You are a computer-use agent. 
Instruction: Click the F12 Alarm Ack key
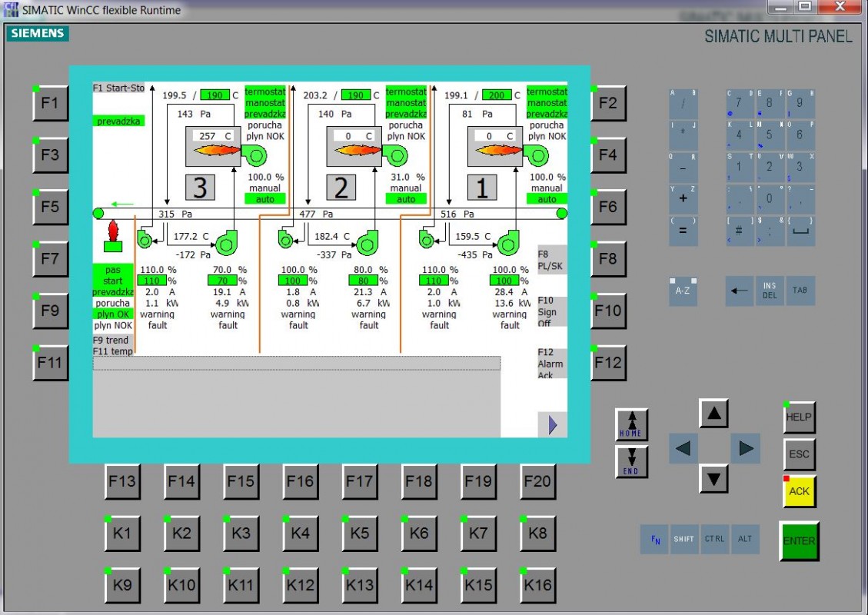point(552,363)
